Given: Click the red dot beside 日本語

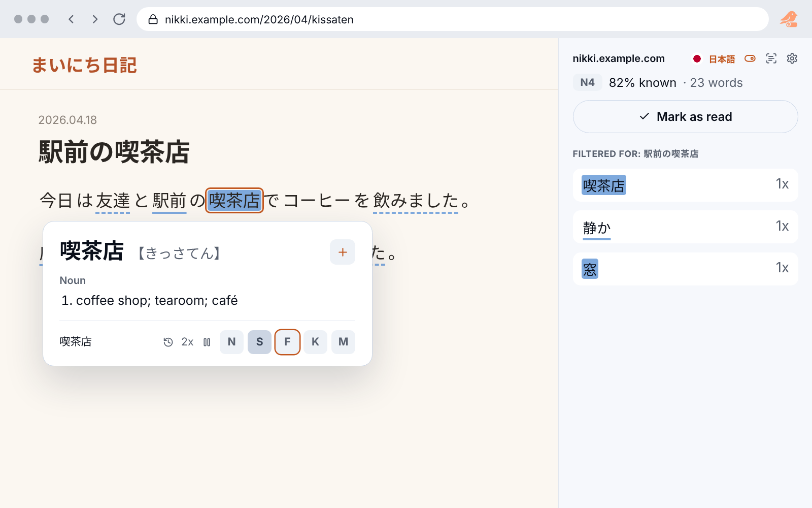Looking at the screenshot, I should 697,59.
